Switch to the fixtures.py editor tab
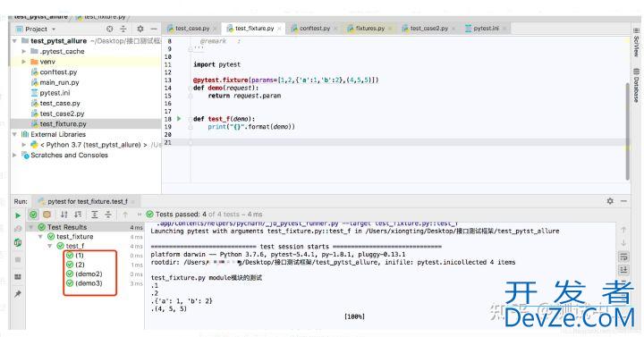Image resolution: width=644 pixels, height=337 pixels. 369,29
